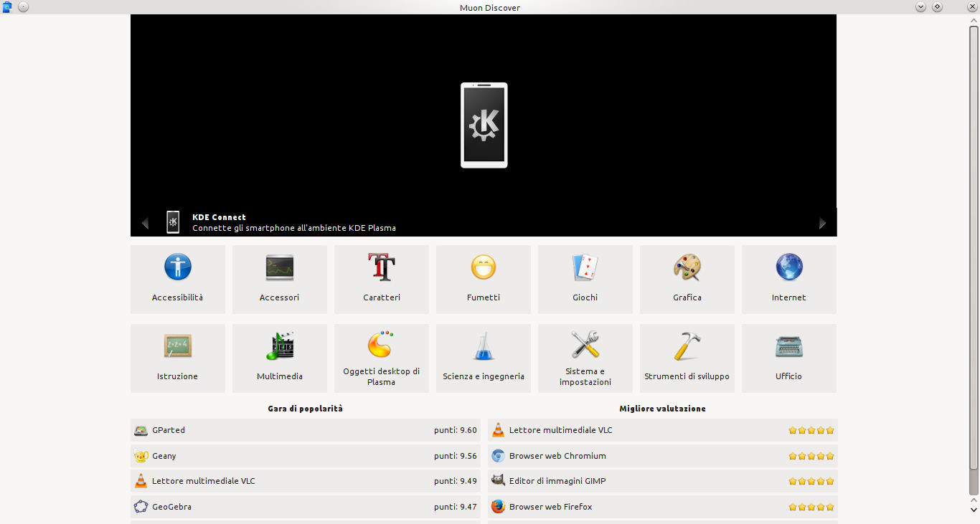Click the GParted app icon
The height and width of the screenshot is (524, 980).
(141, 430)
